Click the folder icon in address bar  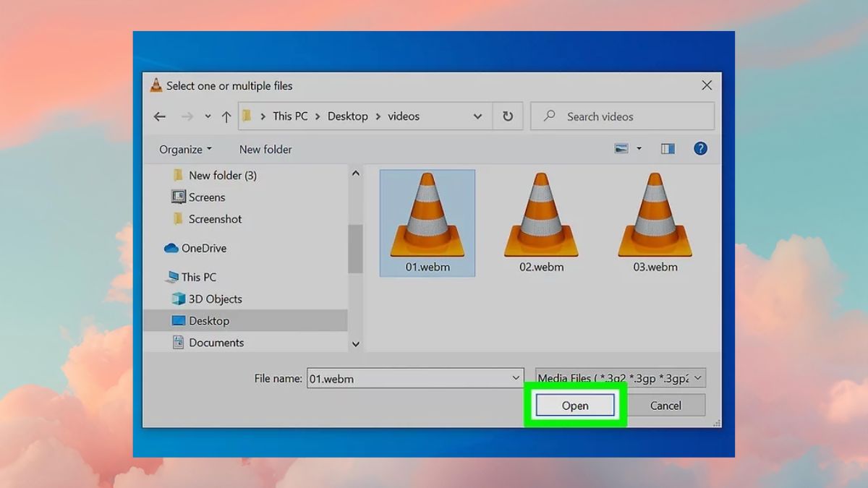click(x=247, y=116)
